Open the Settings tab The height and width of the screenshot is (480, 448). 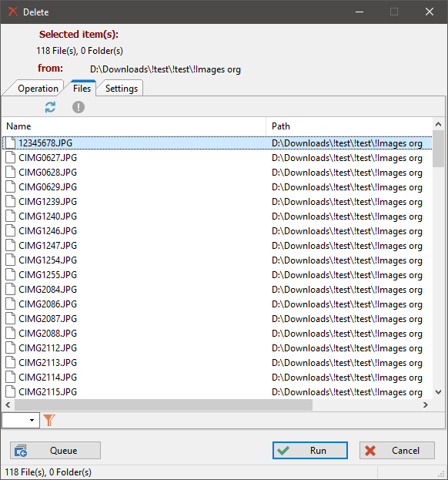pyautogui.click(x=122, y=89)
